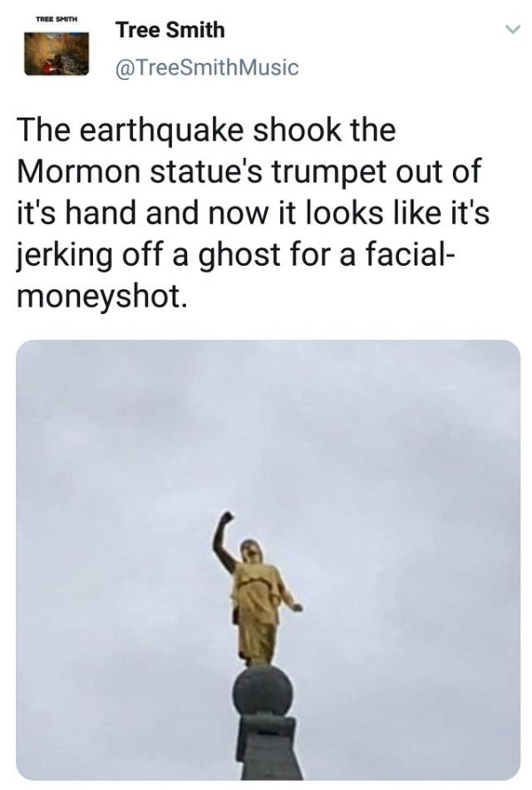Select the tweet text starting 'The earthquake'

tap(254, 212)
